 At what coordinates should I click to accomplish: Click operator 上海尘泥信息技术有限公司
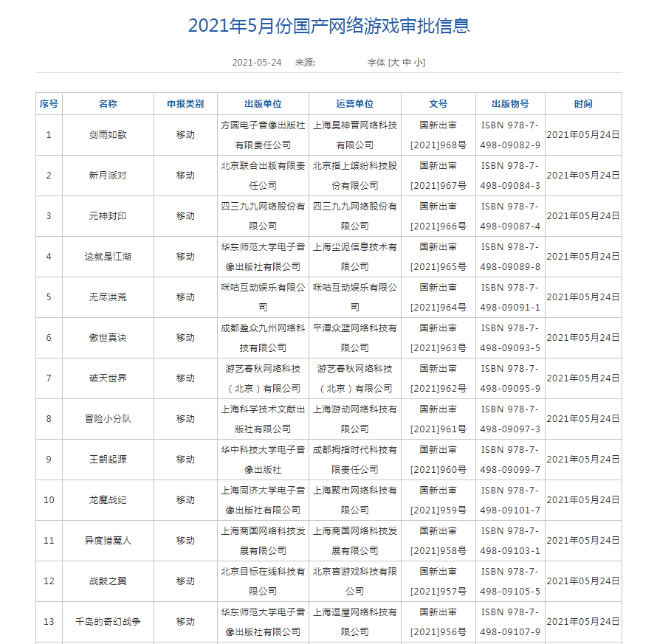tap(355, 257)
